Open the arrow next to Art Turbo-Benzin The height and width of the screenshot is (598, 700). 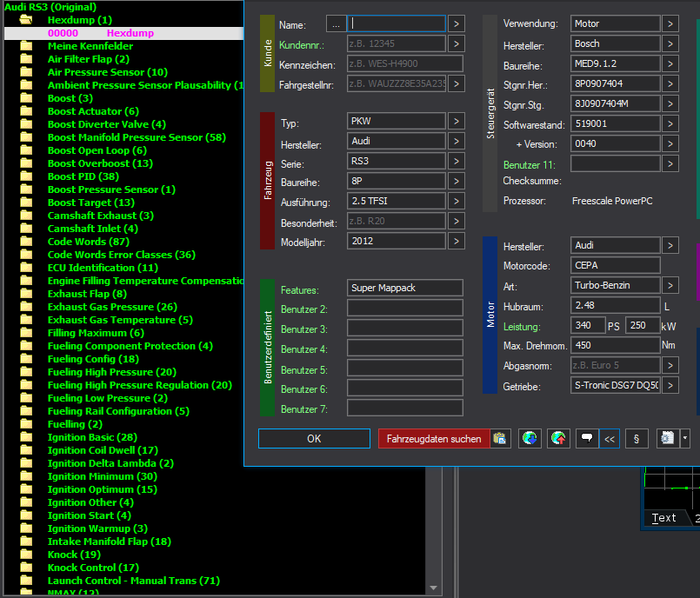tap(670, 285)
